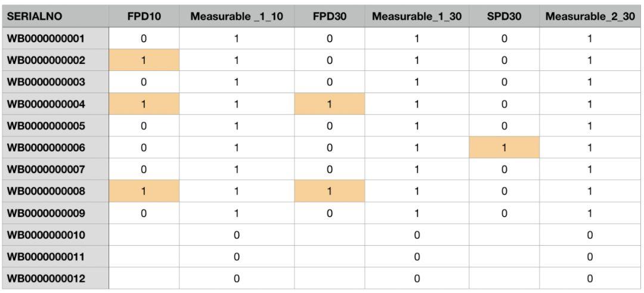Viewport: 644px width, 293px height.
Task: Click highlighted FPD10 cell in WB0000000008 row
Action: (x=144, y=191)
